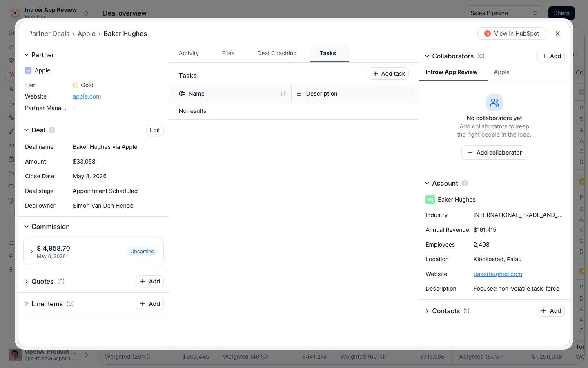The image size is (588, 368).
Task: Click the sync icon beside Deal heading
Action: coord(52,130)
